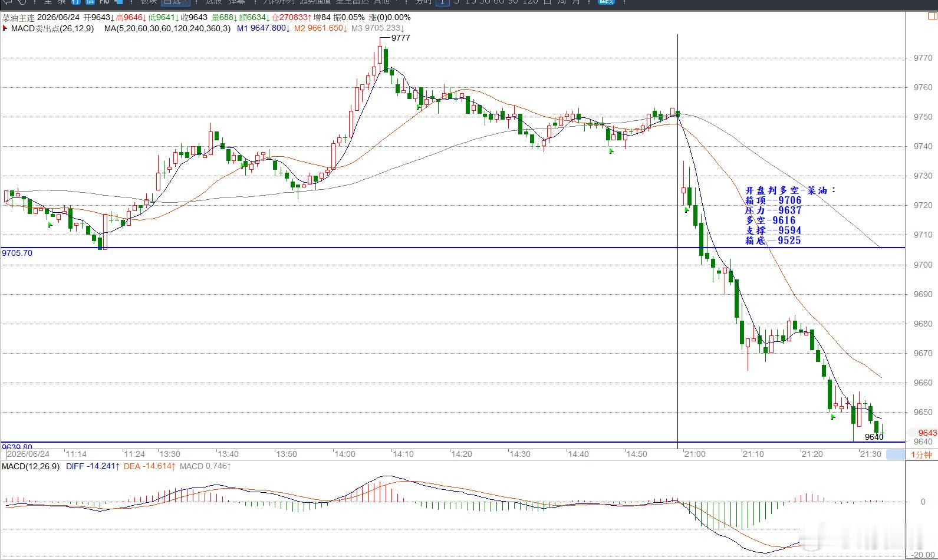
Task: Select the green signal arrow near 11:10
Action: (50, 225)
